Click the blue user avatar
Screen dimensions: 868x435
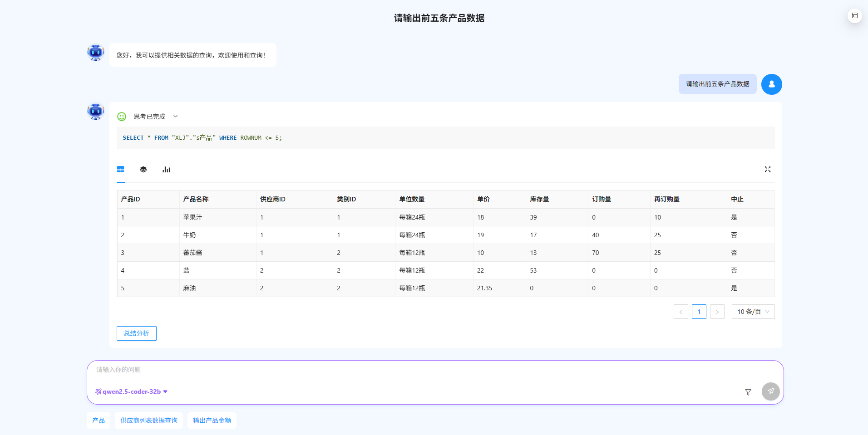tap(771, 84)
